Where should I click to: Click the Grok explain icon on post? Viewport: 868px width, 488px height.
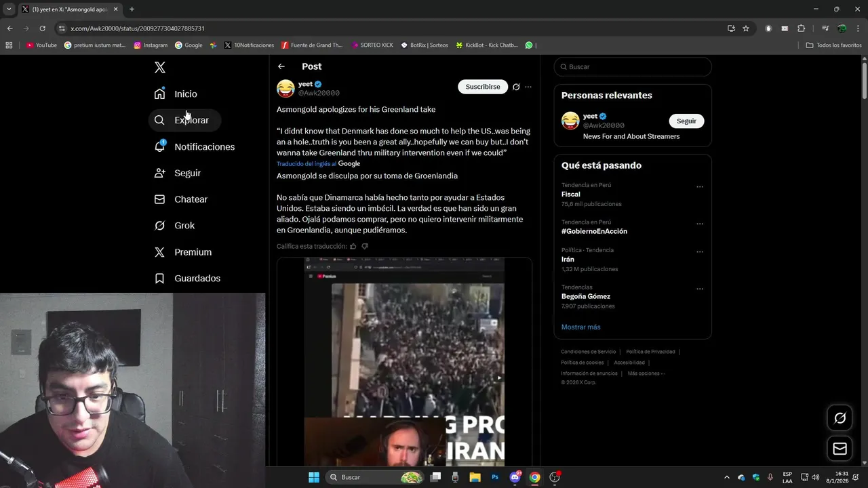coord(516,87)
